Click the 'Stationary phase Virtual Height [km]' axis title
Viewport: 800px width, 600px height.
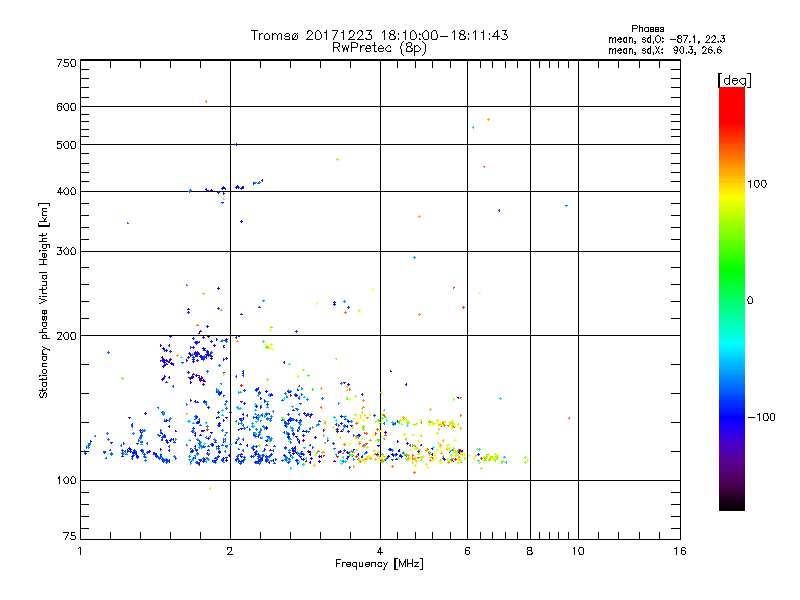point(44,300)
